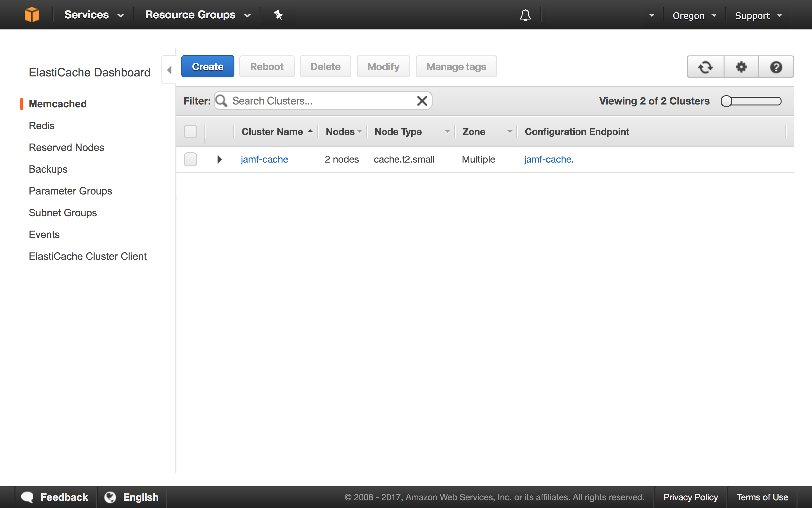The image size is (812, 508).
Task: Open Redis in the sidebar
Action: pyautogui.click(x=42, y=126)
